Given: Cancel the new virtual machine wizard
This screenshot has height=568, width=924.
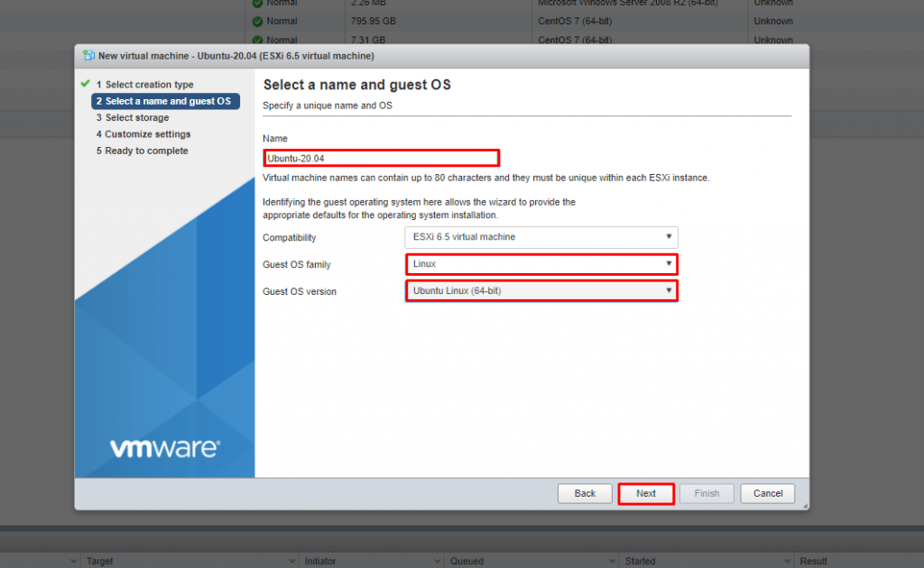Looking at the screenshot, I should tap(767, 493).
